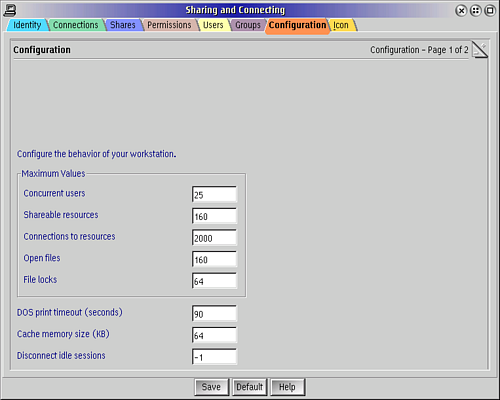Open the Connections tab
The image size is (500, 400).
(76, 25)
